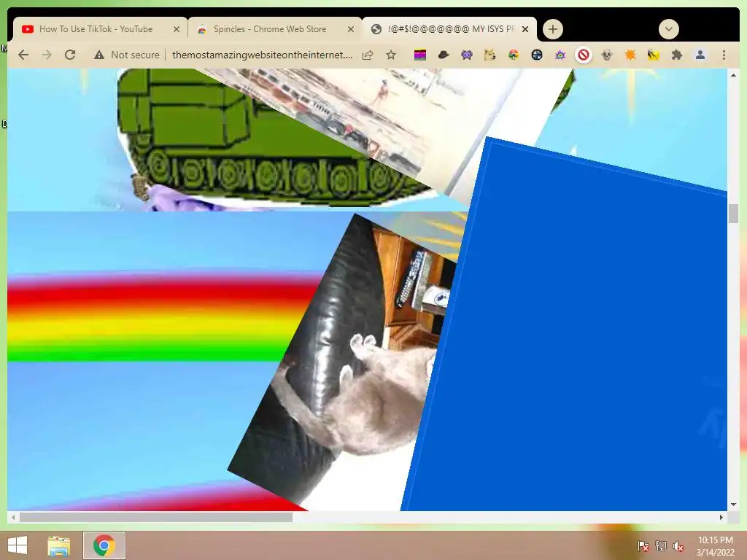The image size is (747, 560).
Task: Open the doge dog extension
Action: [x=489, y=55]
